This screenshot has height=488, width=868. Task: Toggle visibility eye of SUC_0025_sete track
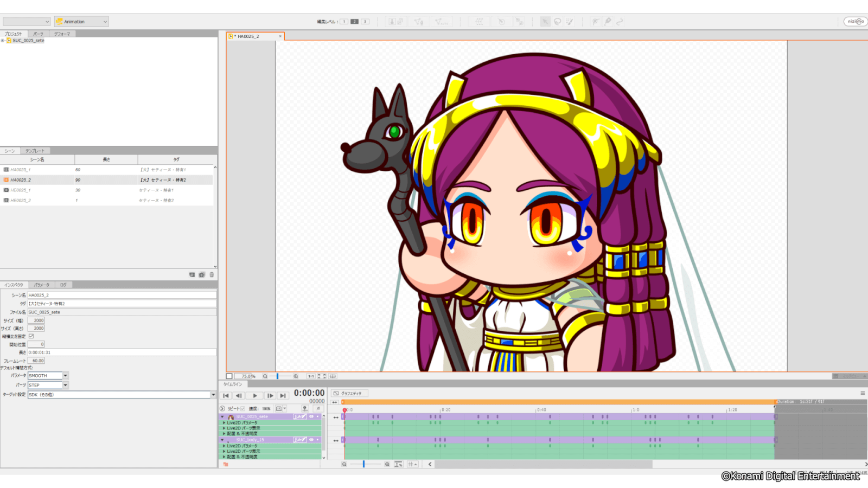tap(311, 416)
